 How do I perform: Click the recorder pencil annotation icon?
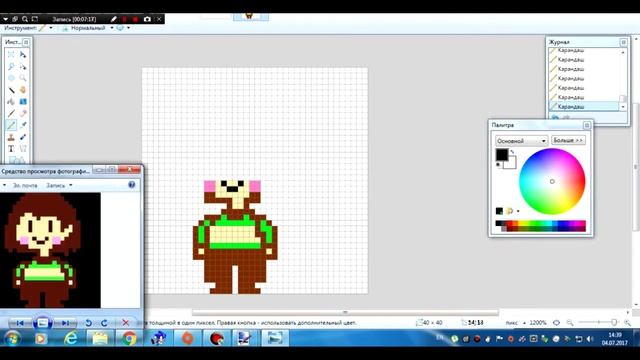(x=113, y=19)
